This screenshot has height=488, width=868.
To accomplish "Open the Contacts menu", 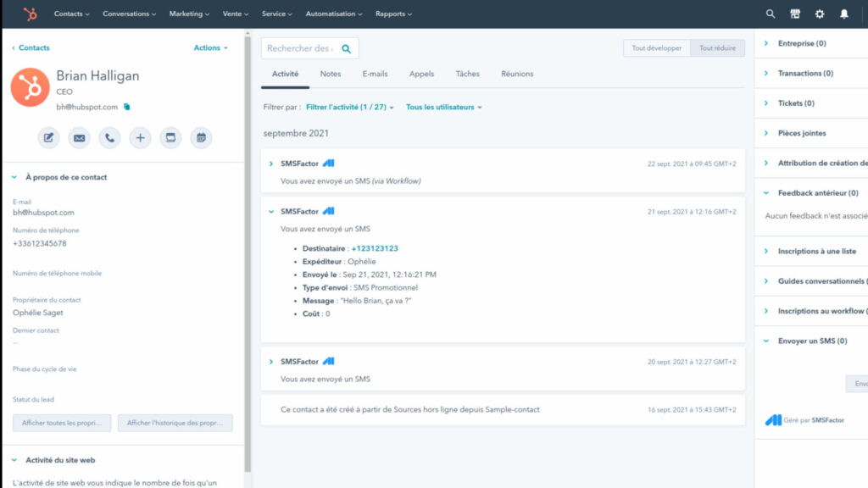I will [x=71, y=14].
